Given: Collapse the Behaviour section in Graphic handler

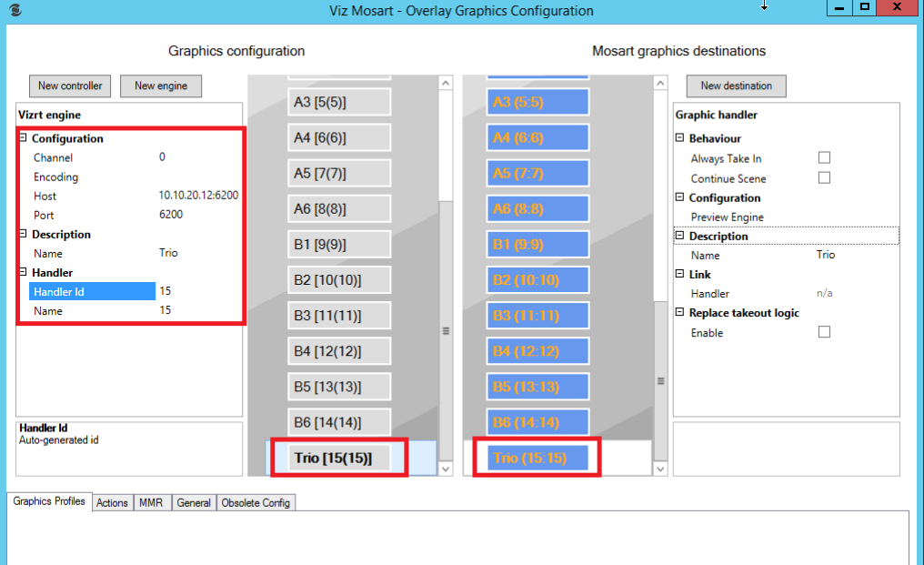Looking at the screenshot, I should pos(679,138).
